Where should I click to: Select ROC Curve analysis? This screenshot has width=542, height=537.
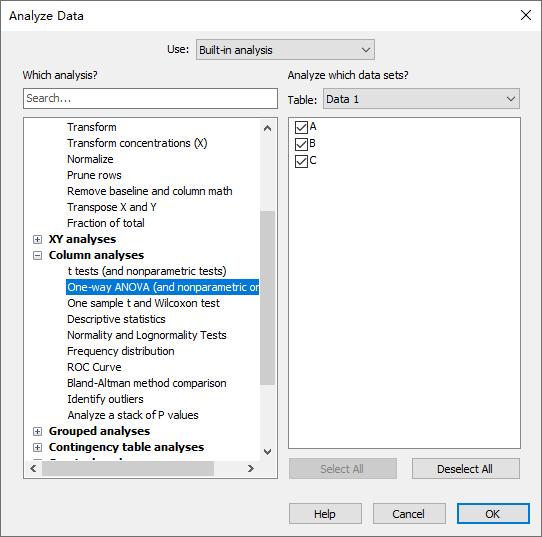pyautogui.click(x=94, y=367)
